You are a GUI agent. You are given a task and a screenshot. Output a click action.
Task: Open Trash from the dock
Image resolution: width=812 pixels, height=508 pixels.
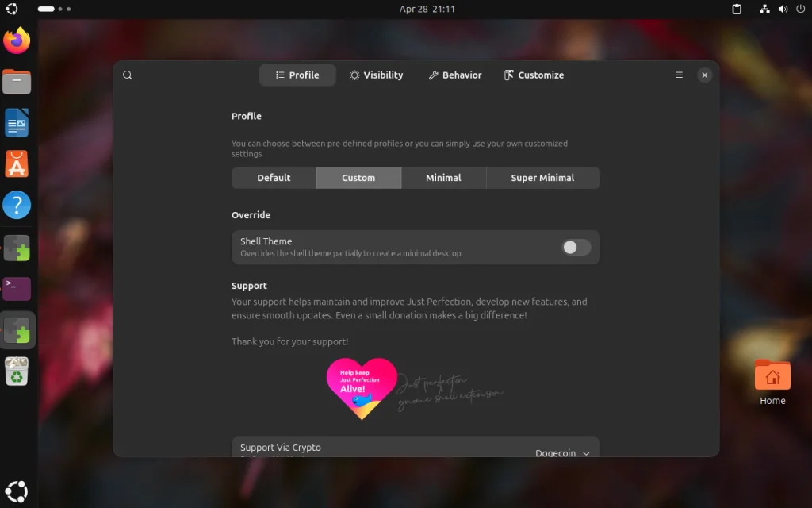pos(17,371)
